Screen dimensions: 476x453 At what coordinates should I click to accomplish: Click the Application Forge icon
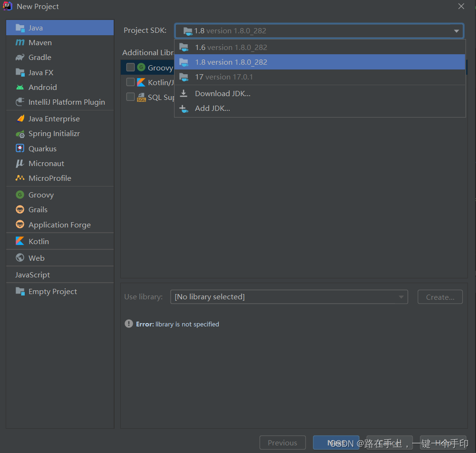click(x=20, y=225)
